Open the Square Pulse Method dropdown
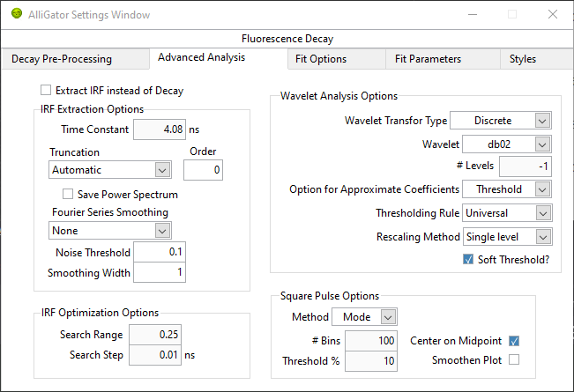This screenshot has height=392, width=574. [x=365, y=316]
